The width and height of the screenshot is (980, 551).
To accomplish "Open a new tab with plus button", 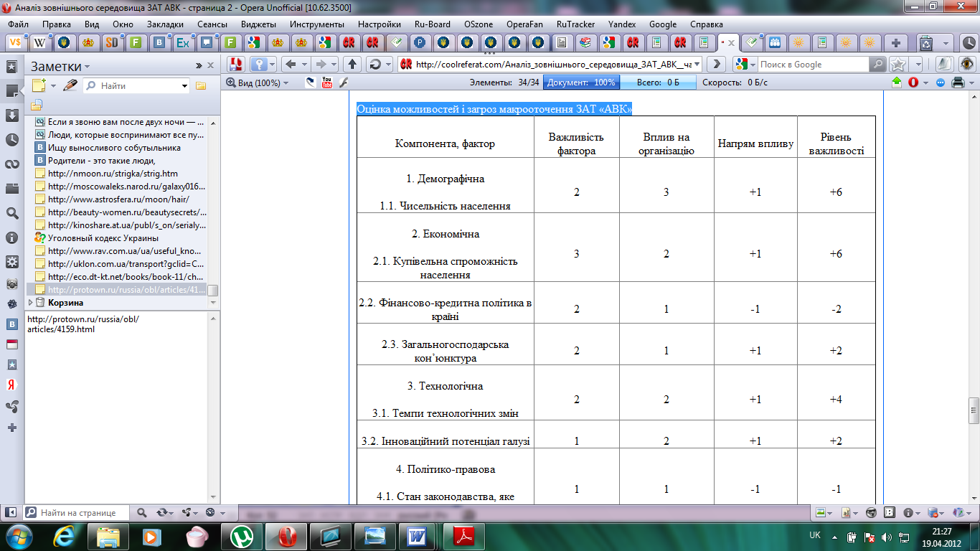I will [x=897, y=42].
